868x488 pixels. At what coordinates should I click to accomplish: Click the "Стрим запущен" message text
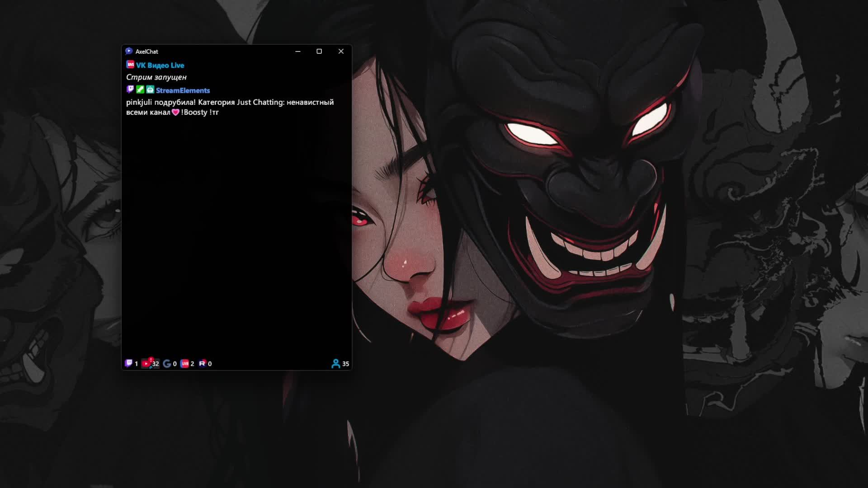[x=156, y=77]
